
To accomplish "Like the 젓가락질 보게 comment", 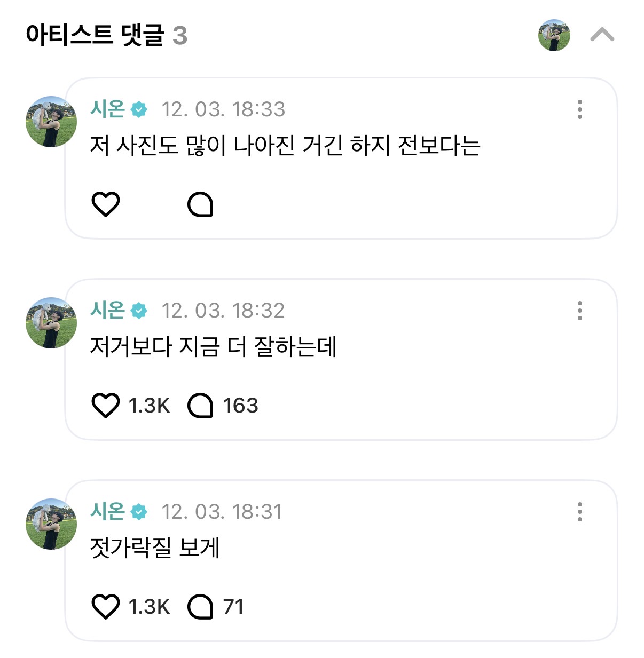I will (x=106, y=607).
